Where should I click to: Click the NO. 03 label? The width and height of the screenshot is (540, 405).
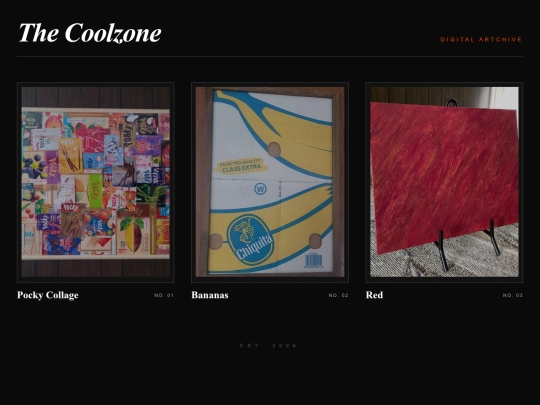click(512, 295)
